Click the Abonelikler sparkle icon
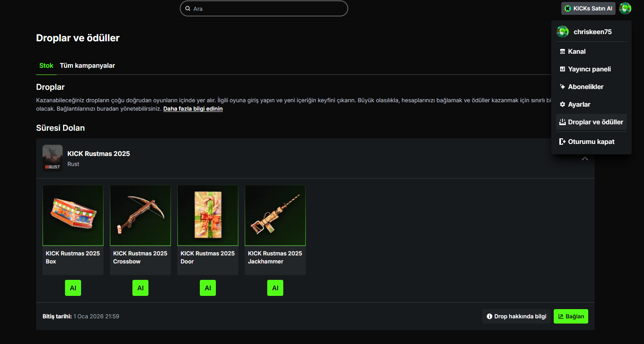Image resolution: width=644 pixels, height=344 pixels. point(563,87)
